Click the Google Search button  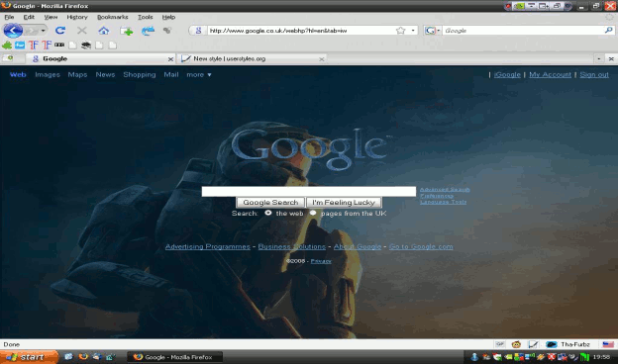(270, 202)
